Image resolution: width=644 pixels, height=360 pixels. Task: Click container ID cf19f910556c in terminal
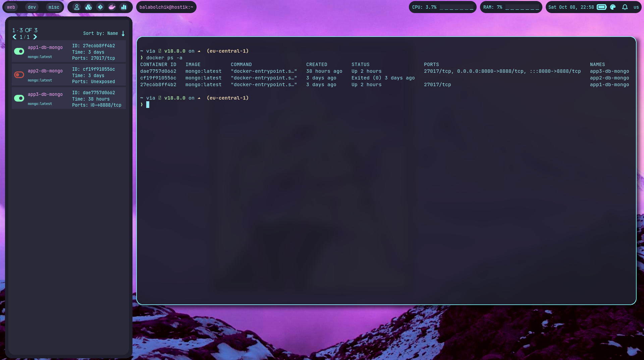pos(158,78)
